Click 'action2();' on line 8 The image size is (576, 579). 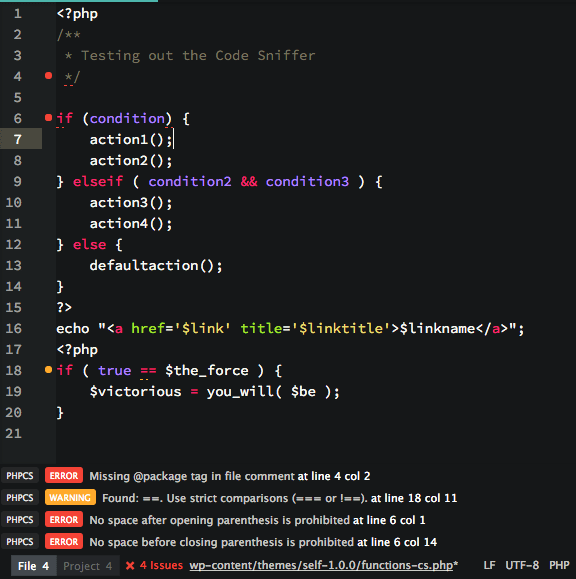pyautogui.click(x=131, y=161)
